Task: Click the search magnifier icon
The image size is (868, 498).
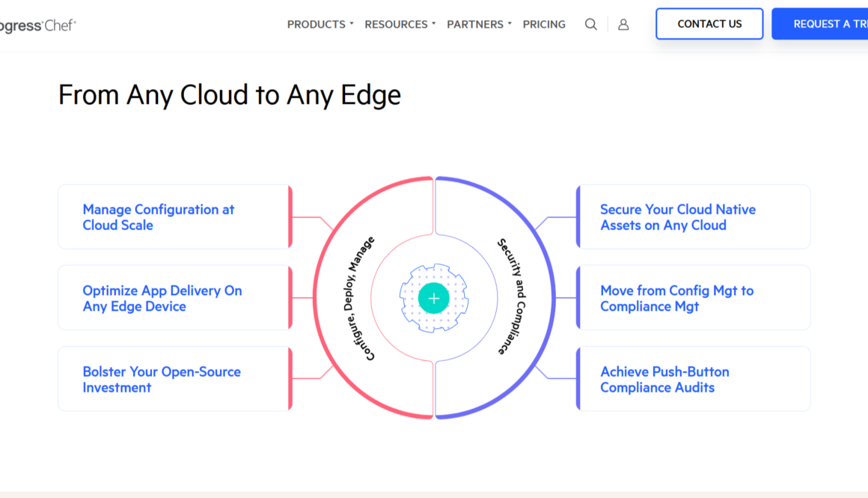Action: click(x=590, y=24)
